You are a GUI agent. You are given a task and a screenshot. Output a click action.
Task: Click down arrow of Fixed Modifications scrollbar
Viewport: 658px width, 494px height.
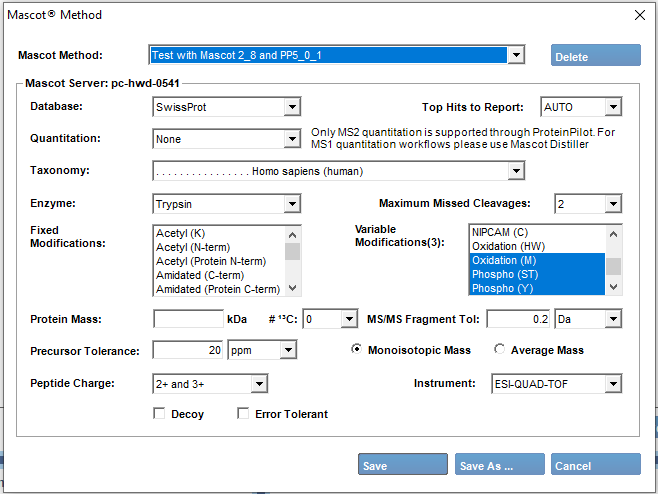pyautogui.click(x=292, y=288)
